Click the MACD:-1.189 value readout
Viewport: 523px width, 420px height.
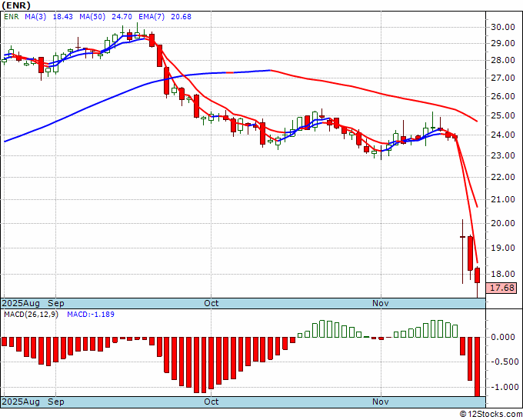(91, 315)
